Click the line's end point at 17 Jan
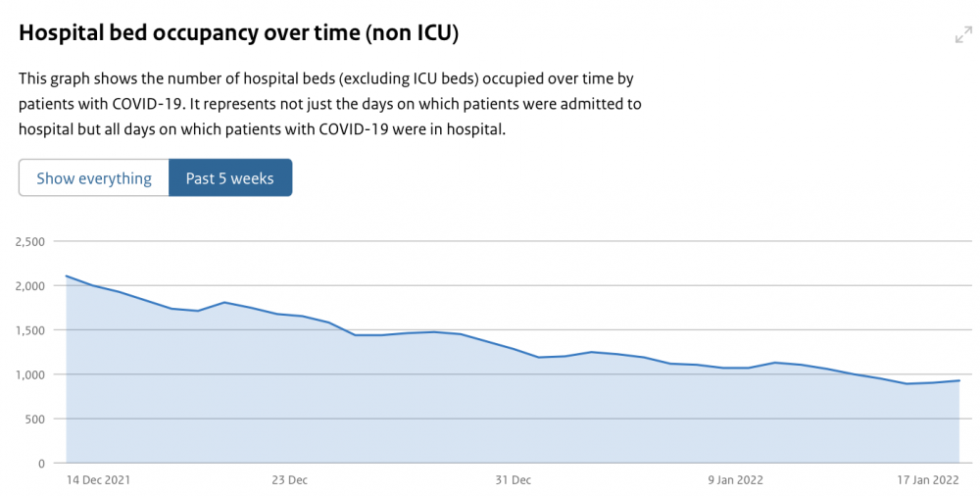Image resolution: width=980 pixels, height=496 pixels. click(958, 380)
